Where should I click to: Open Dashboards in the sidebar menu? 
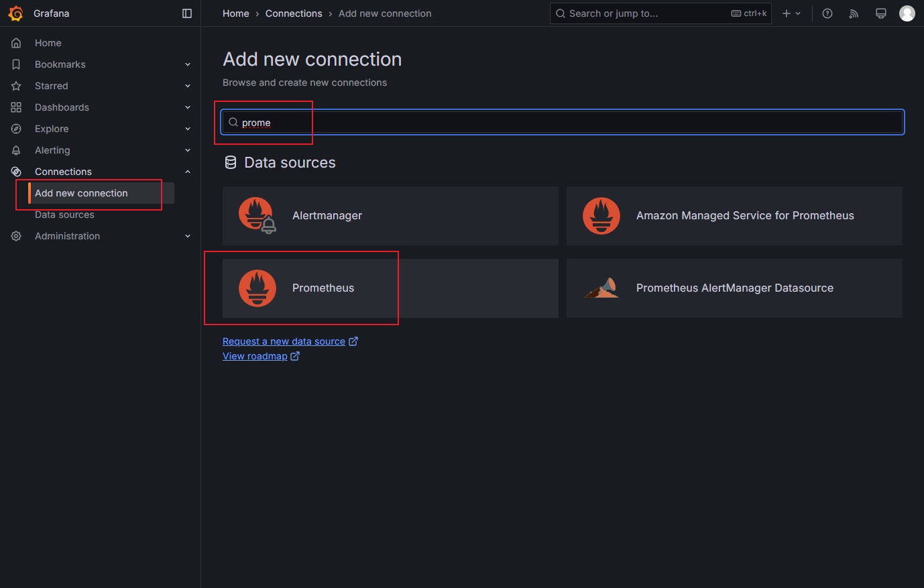62,107
